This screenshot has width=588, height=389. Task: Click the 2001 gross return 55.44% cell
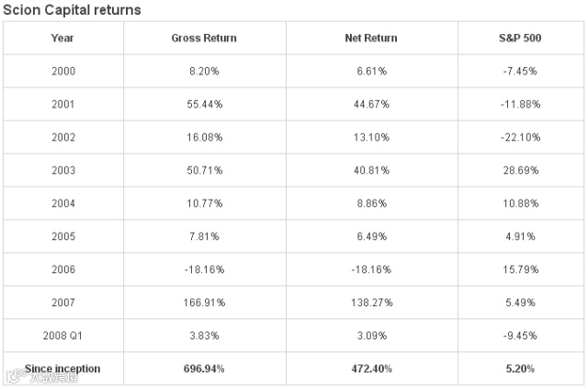[x=204, y=104]
